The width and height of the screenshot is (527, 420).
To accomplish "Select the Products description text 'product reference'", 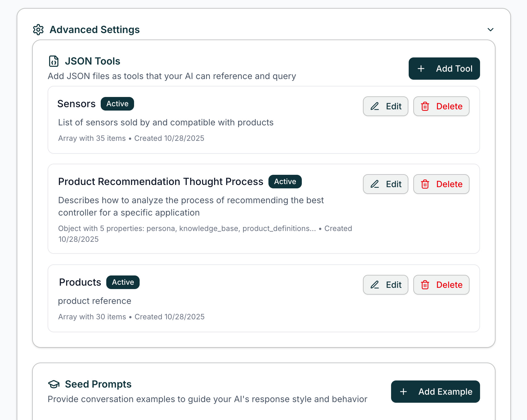I will (x=95, y=301).
